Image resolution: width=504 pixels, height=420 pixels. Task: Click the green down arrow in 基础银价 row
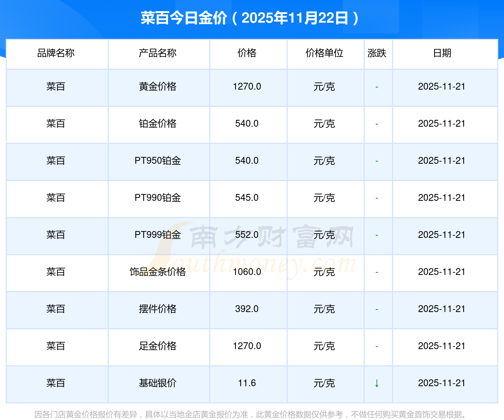pyautogui.click(x=377, y=383)
